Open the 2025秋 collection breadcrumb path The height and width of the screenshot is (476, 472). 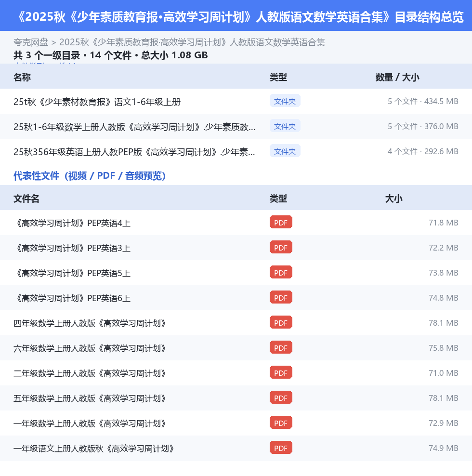192,42
